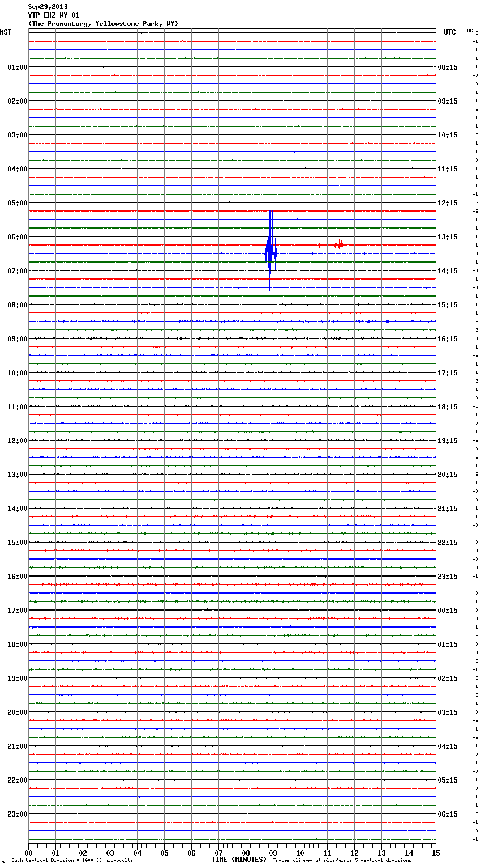Select the station code YTP EHZ WY 01
Viewport: 481px width, 868px height.
54,15
